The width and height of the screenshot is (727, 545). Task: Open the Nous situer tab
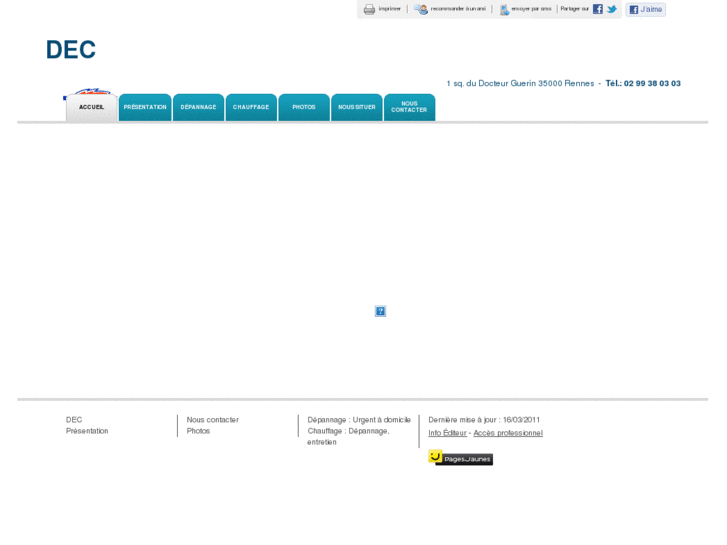(x=357, y=107)
